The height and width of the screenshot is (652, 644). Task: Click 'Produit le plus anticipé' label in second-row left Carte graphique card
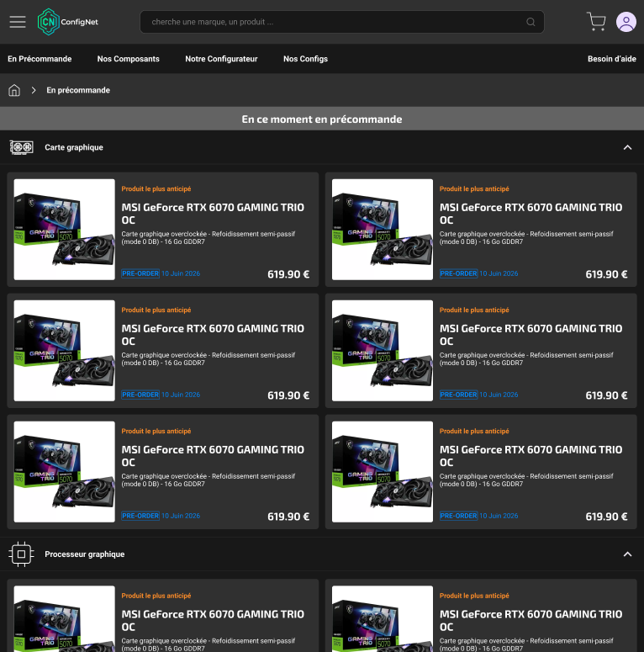click(156, 310)
